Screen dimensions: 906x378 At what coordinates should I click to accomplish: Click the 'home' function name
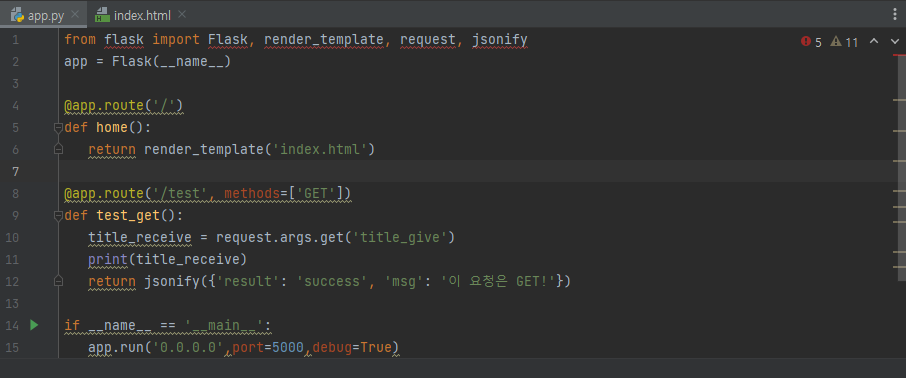[112, 127]
